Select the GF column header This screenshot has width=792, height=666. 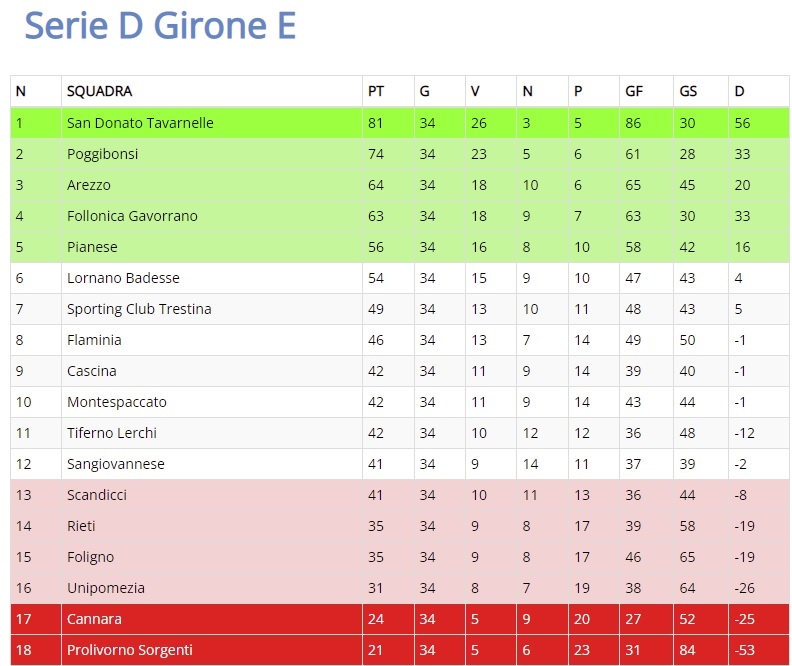point(634,91)
